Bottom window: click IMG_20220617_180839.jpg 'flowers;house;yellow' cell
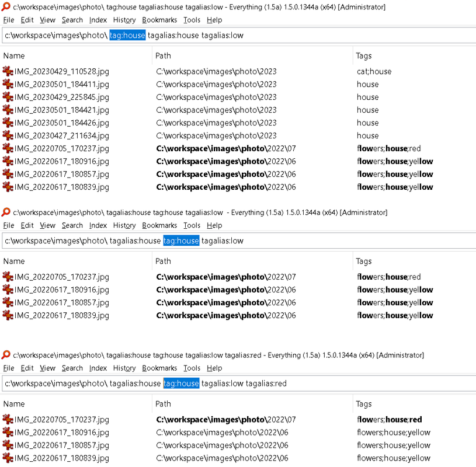Viewport: 476px width, 467px height. [x=394, y=458]
